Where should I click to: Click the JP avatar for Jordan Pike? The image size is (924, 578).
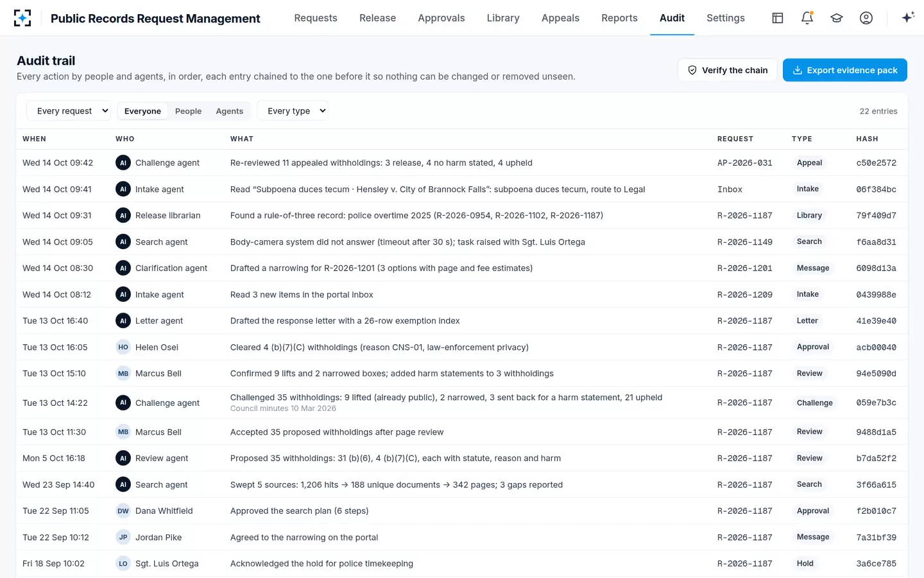click(x=123, y=537)
